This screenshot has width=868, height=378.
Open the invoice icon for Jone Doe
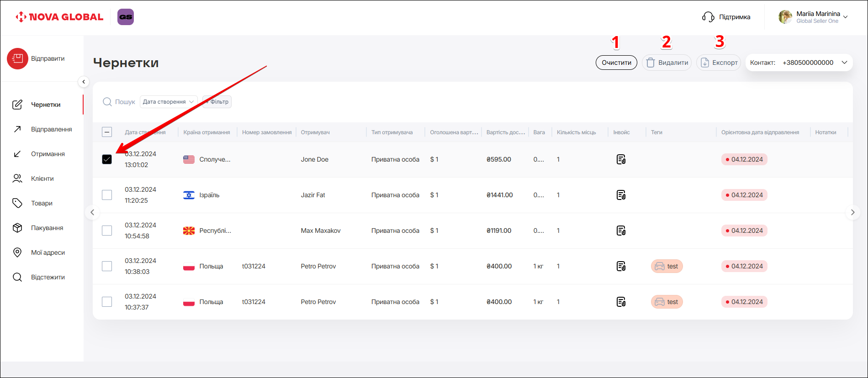[x=621, y=159]
